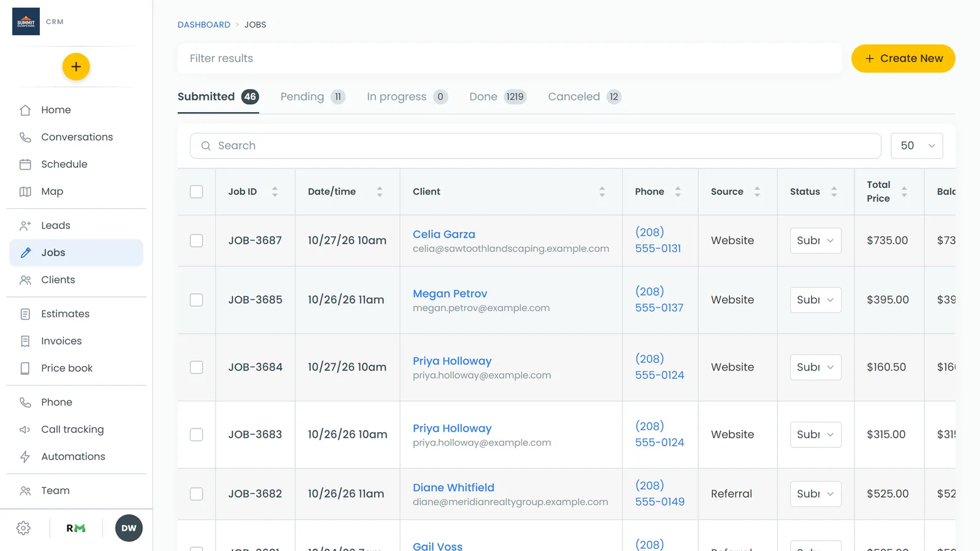Go to Invoices
The width and height of the screenshot is (980, 551).
76,341
